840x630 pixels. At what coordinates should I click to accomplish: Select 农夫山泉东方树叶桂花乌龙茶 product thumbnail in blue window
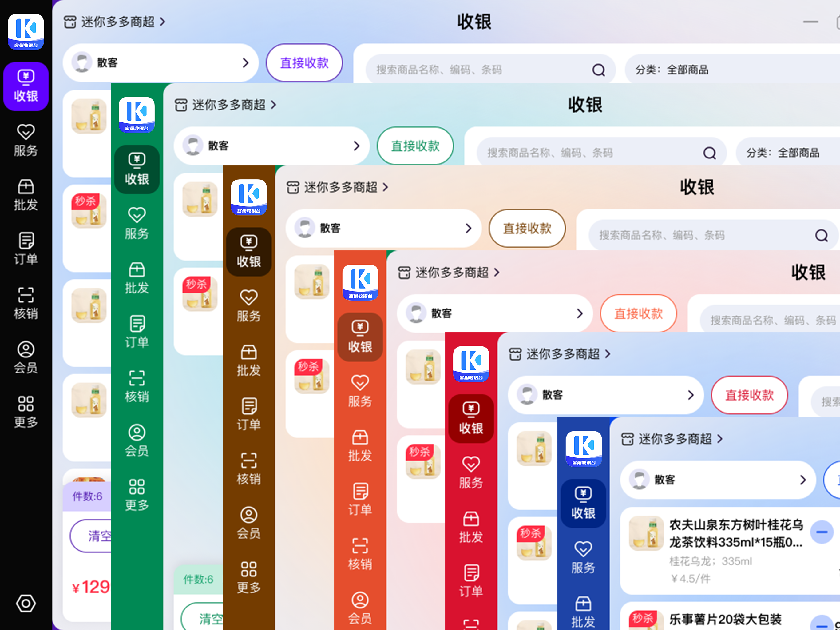tap(646, 533)
